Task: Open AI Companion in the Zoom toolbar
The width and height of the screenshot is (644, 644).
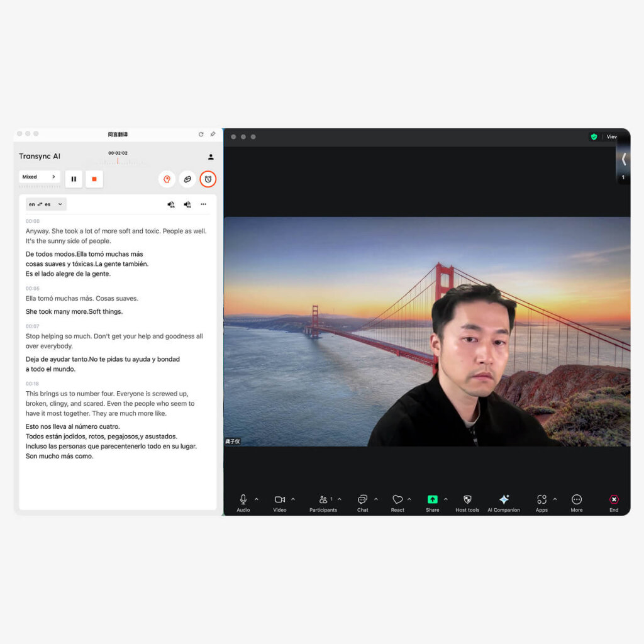Action: coord(503,501)
